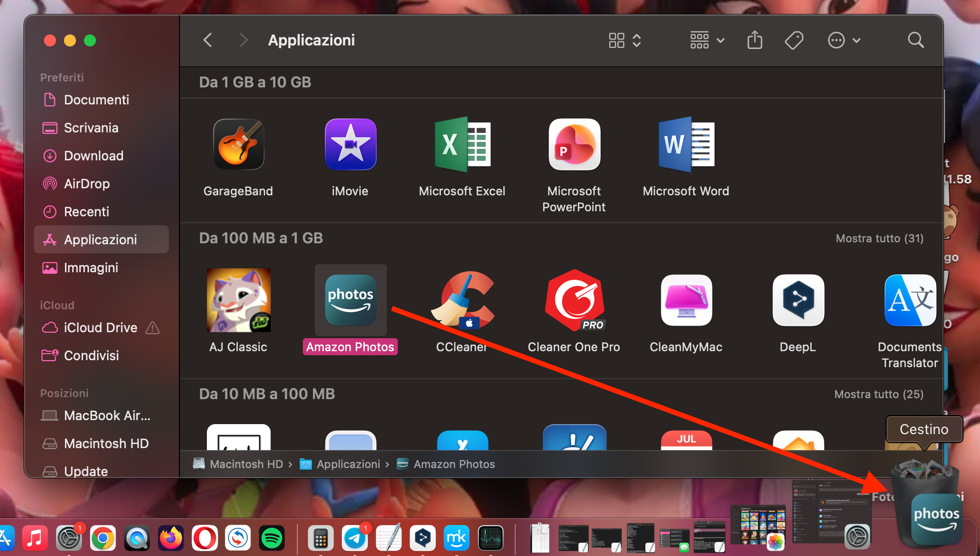This screenshot has height=556, width=980.
Task: Open TextEdit from the Dock
Action: (389, 538)
